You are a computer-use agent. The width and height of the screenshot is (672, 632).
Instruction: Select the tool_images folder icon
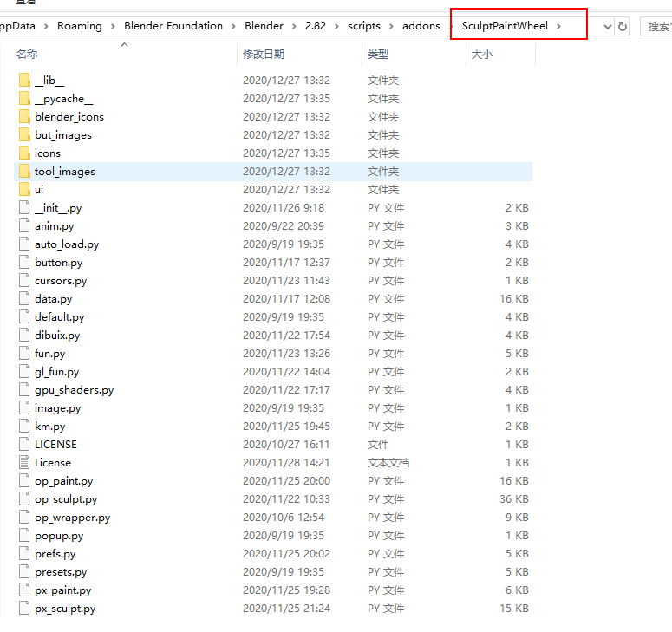pyautogui.click(x=24, y=171)
